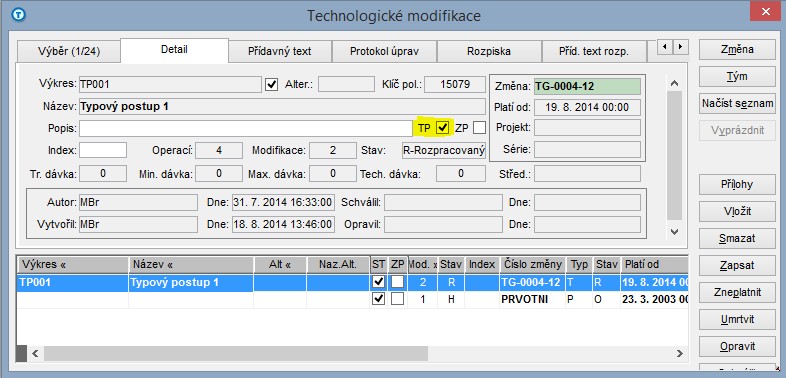Open the Protokol úprav tab
Image resolution: width=786 pixels, height=378 pixels.
pos(384,51)
